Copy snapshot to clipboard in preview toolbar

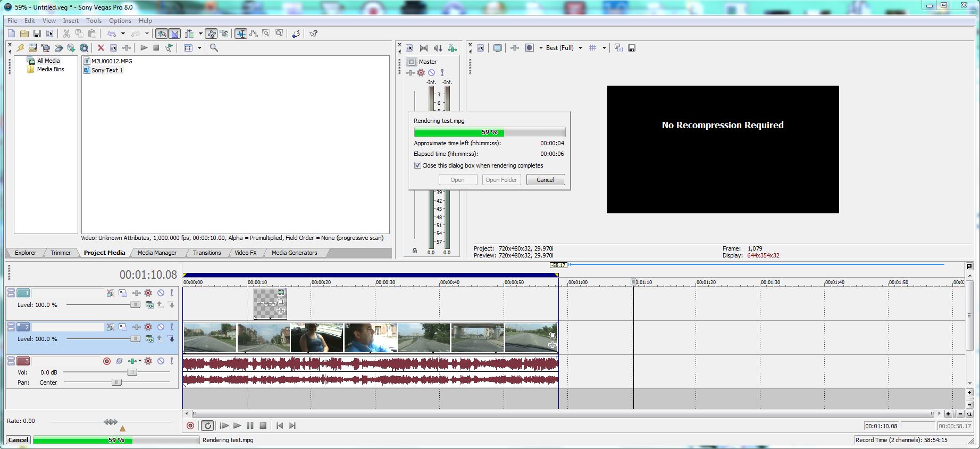pos(618,48)
